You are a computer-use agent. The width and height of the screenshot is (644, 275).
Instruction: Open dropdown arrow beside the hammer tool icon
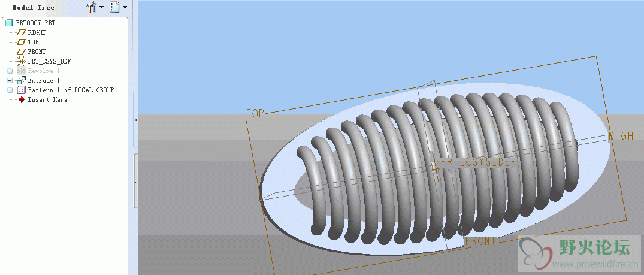click(x=101, y=7)
